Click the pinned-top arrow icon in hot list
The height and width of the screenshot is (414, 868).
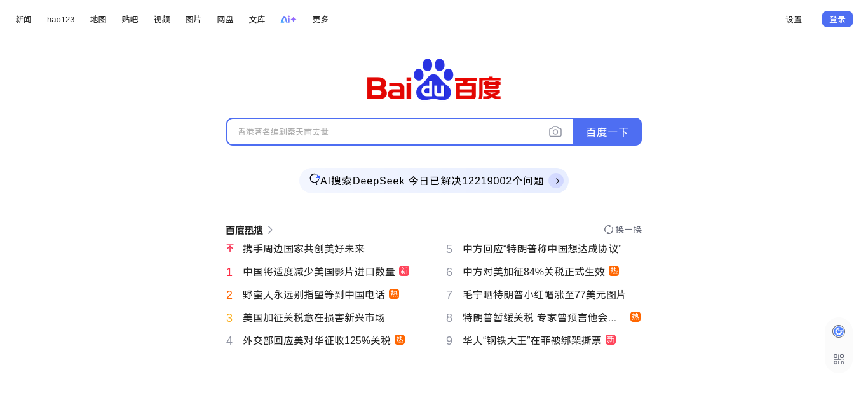click(x=230, y=248)
